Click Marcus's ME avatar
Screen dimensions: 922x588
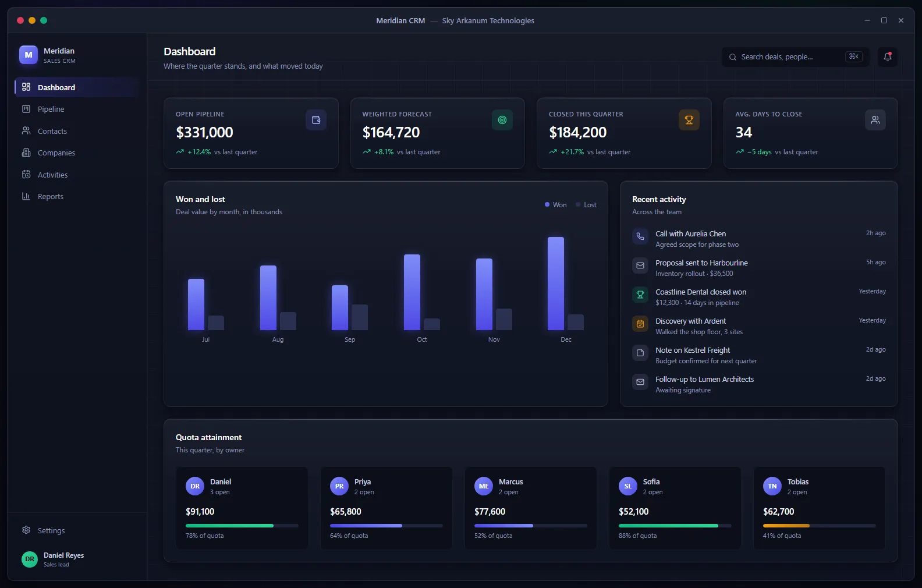(484, 486)
